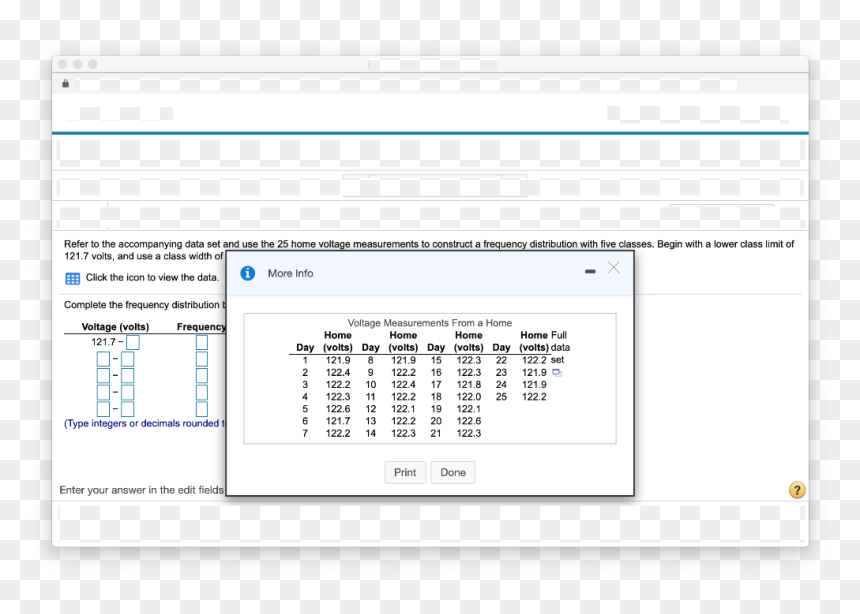
Task: Select the upper class limit box after 121.7
Action: point(133,342)
